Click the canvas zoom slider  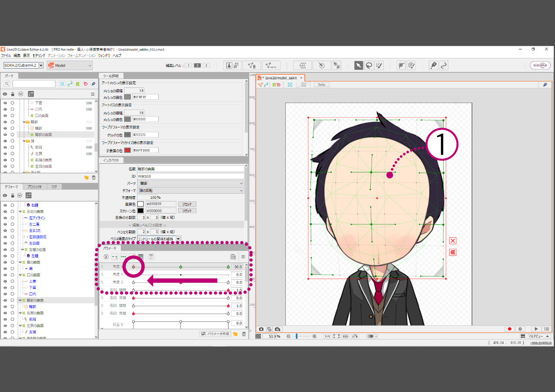pyautogui.click(x=301, y=336)
